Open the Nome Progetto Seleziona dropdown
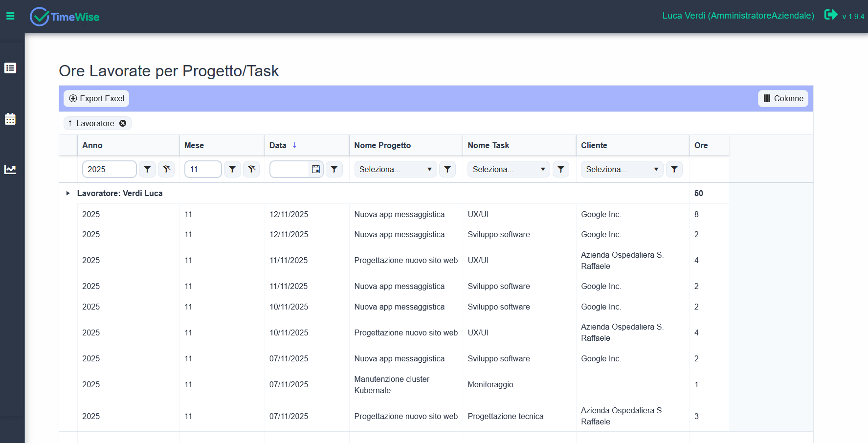This screenshot has height=443, width=868. (396, 169)
